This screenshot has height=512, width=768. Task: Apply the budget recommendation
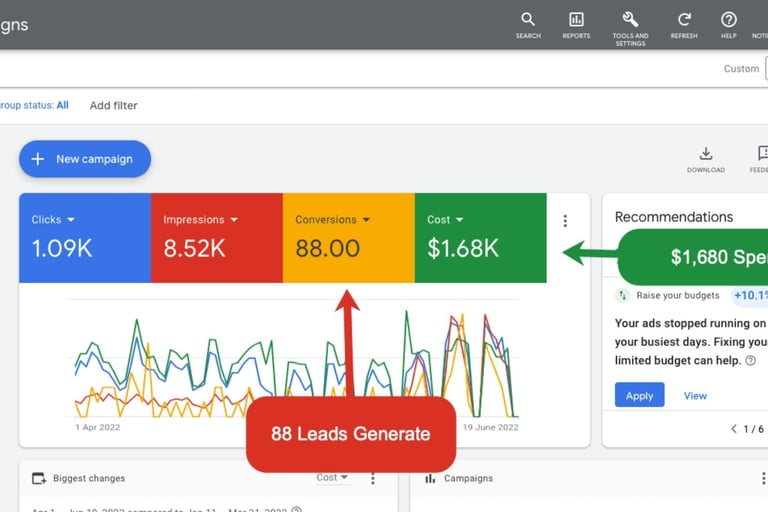[639, 395]
